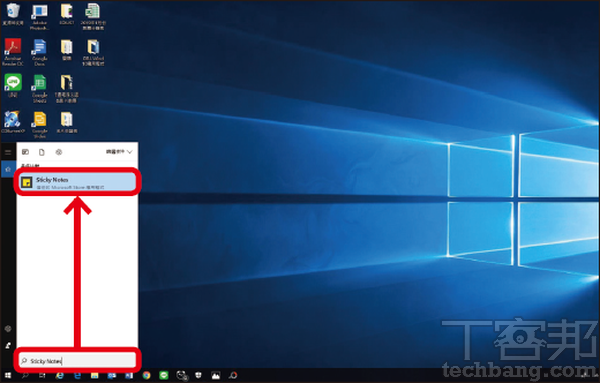The height and width of the screenshot is (383, 600).
Task: Open the Recycle Bin desktop icon
Action: pos(13,15)
